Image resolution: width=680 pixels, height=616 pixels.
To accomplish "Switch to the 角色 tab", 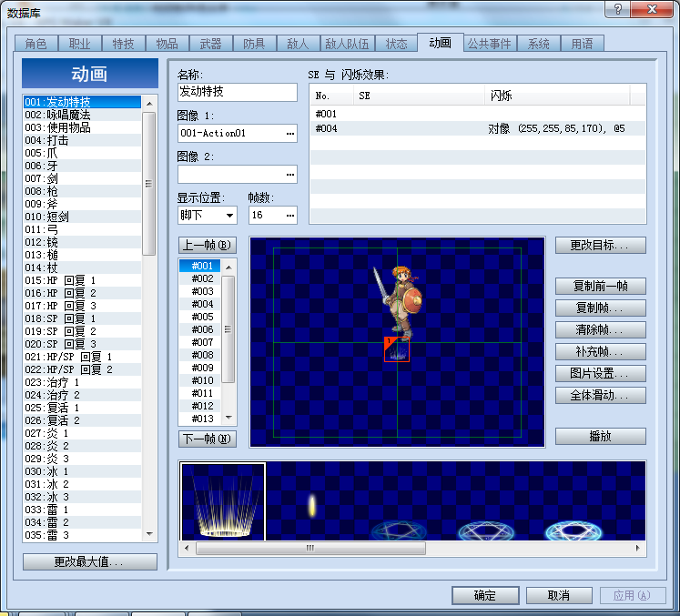I will [x=36, y=44].
